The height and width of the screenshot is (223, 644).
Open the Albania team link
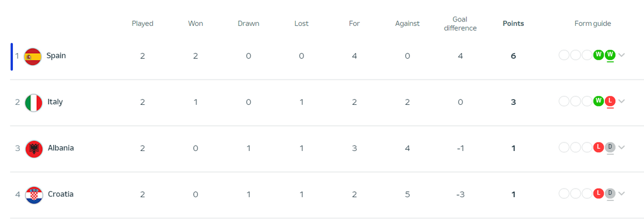pos(61,148)
